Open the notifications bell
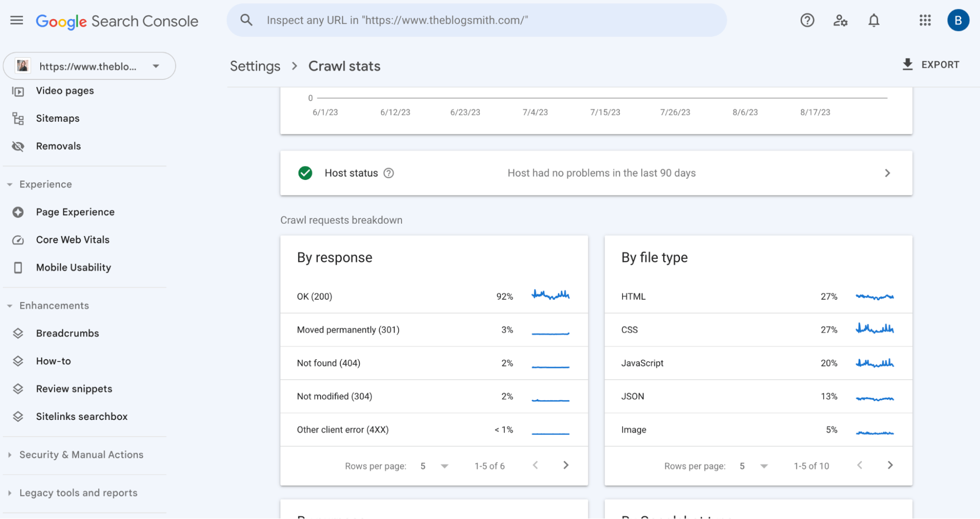 pos(874,21)
